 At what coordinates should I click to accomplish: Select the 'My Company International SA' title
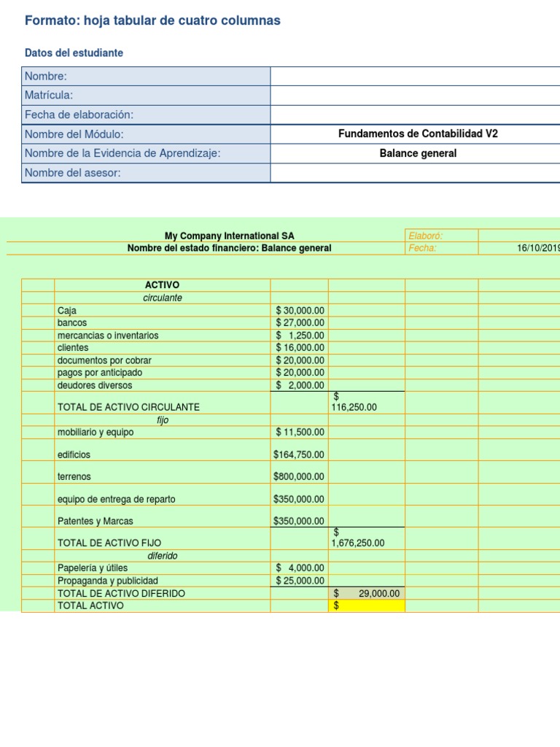229,236
